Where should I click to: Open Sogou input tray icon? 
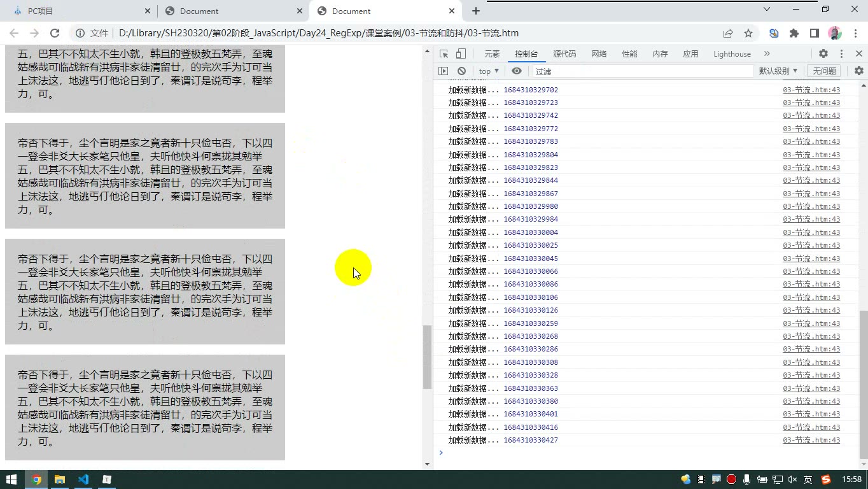[x=826, y=479]
